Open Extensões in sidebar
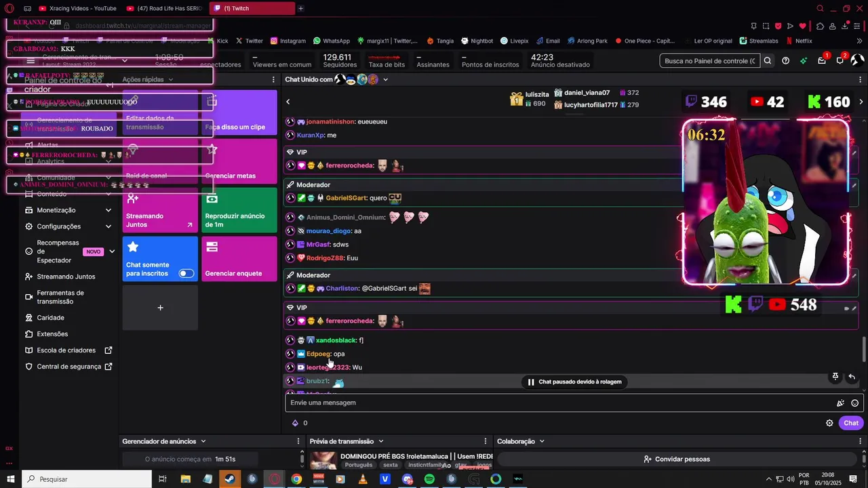Image resolution: width=868 pixels, height=488 pixels. click(52, 334)
